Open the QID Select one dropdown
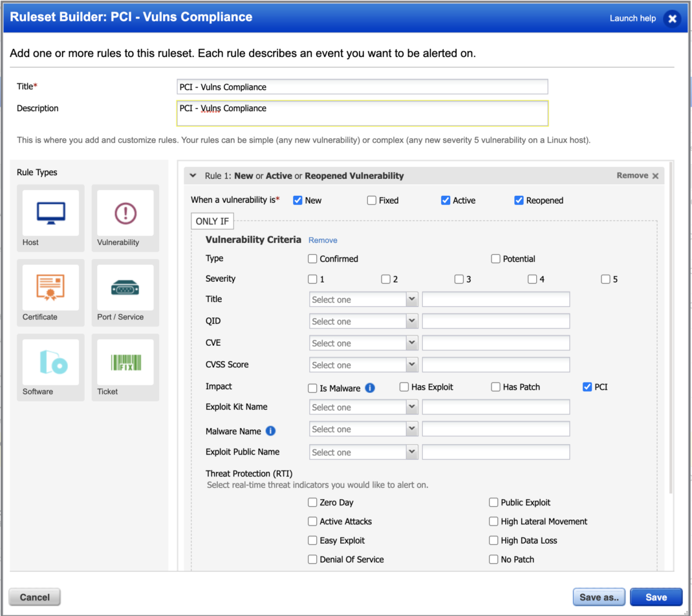692x616 pixels. point(363,321)
